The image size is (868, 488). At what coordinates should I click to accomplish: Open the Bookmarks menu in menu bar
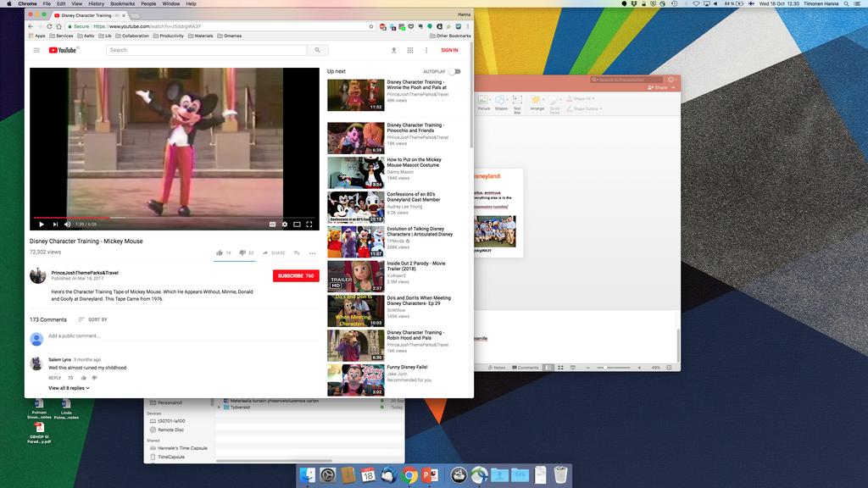click(x=122, y=4)
